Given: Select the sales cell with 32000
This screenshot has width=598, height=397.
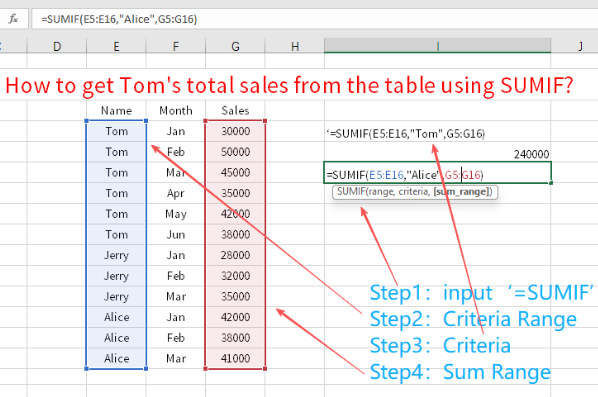Looking at the screenshot, I should pyautogui.click(x=235, y=275).
